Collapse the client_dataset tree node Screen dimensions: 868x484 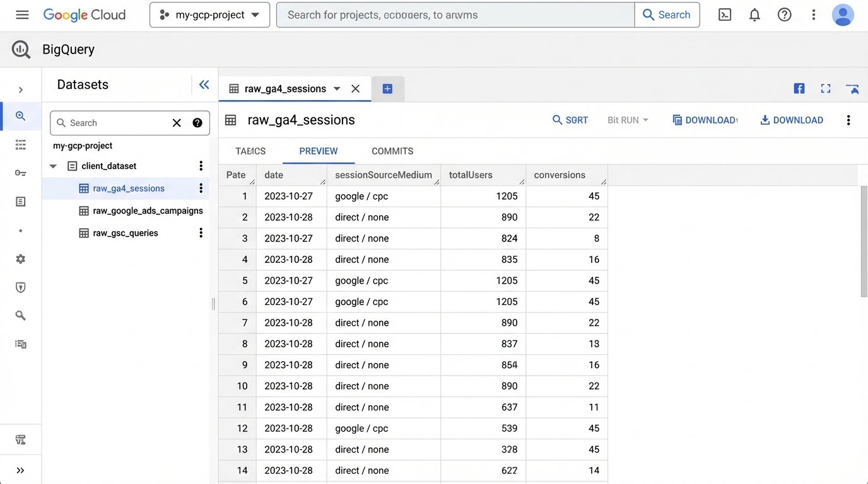(53, 165)
